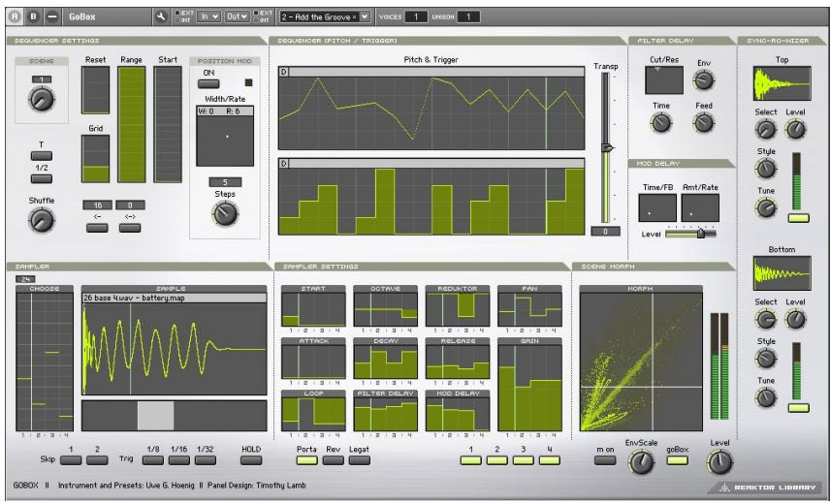This screenshot has width=831, height=504.
Task: Select scene button 1 in Sampler Settings
Action: point(471,460)
